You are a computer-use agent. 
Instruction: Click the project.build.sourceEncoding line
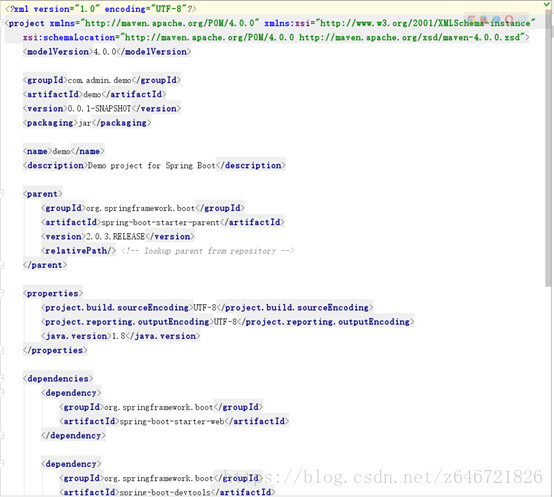[x=207, y=308]
